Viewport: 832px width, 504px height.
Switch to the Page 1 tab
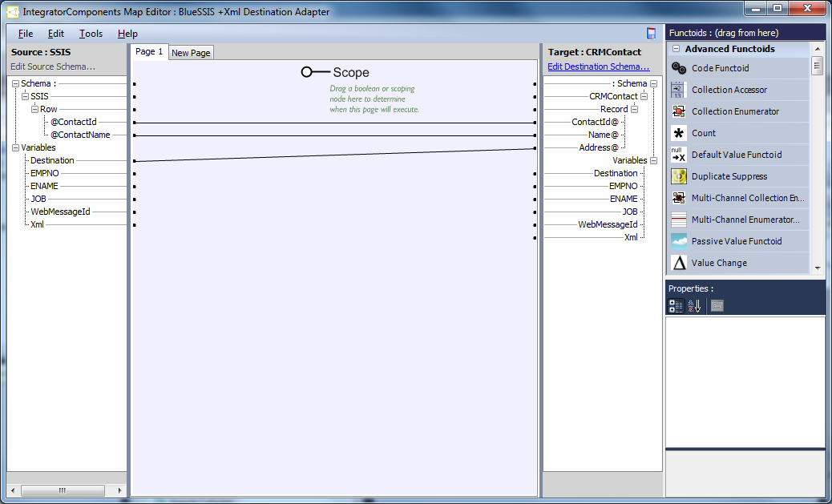pyautogui.click(x=149, y=51)
